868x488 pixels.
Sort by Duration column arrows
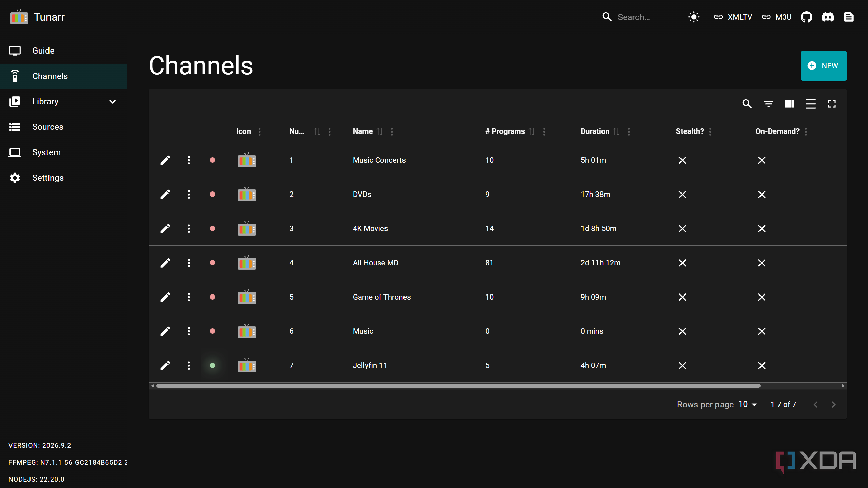pyautogui.click(x=616, y=131)
